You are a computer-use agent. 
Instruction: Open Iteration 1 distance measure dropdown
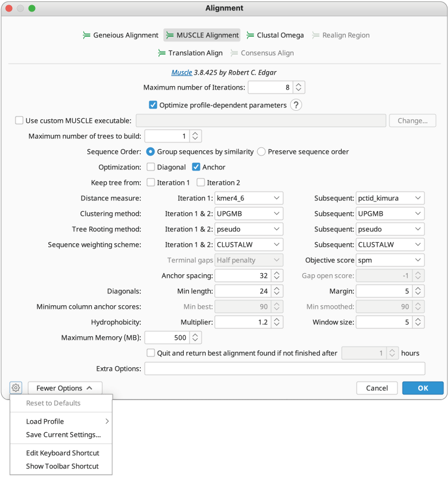click(x=249, y=198)
